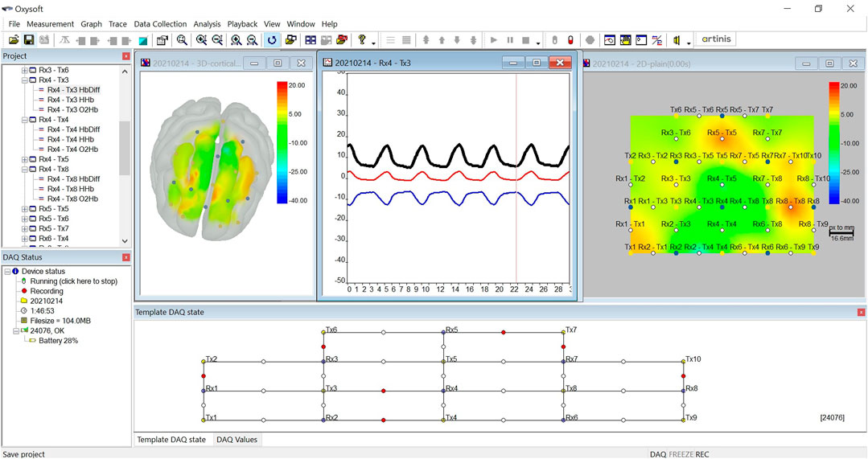Screen dimensions: 868x459
Task: Click the help question mark icon
Action: pyautogui.click(x=362, y=40)
